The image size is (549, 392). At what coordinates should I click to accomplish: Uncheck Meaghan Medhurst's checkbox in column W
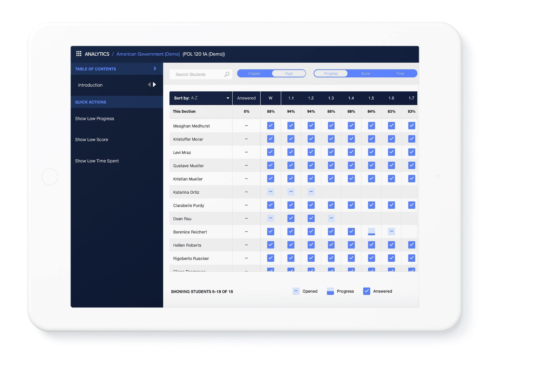270,126
